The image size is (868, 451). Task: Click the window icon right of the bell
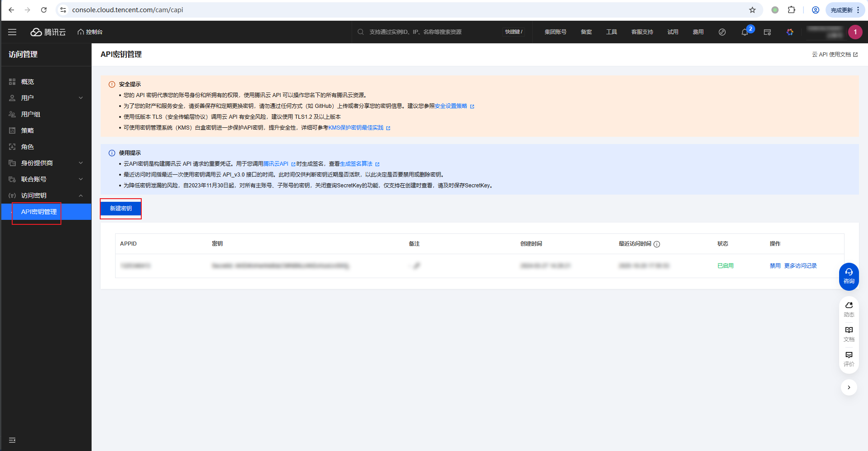pyautogui.click(x=767, y=32)
